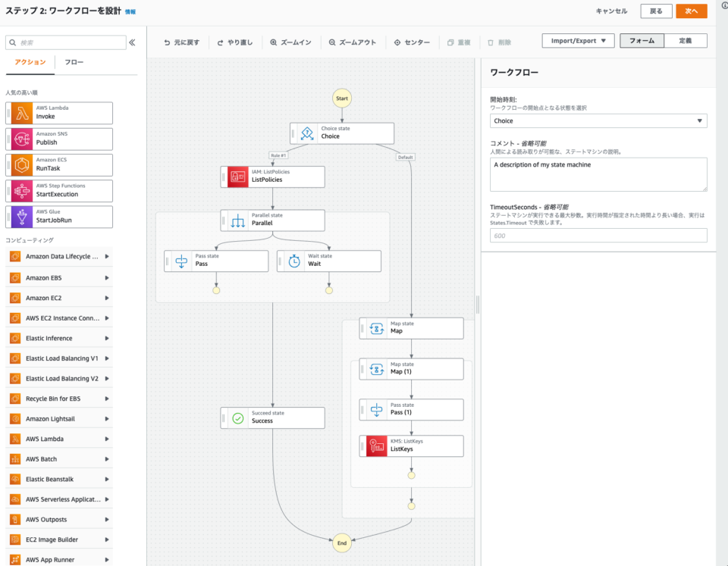This screenshot has height=566, width=728.
Task: Select the Step Functions StartExecution action
Action: pyautogui.click(x=58, y=190)
